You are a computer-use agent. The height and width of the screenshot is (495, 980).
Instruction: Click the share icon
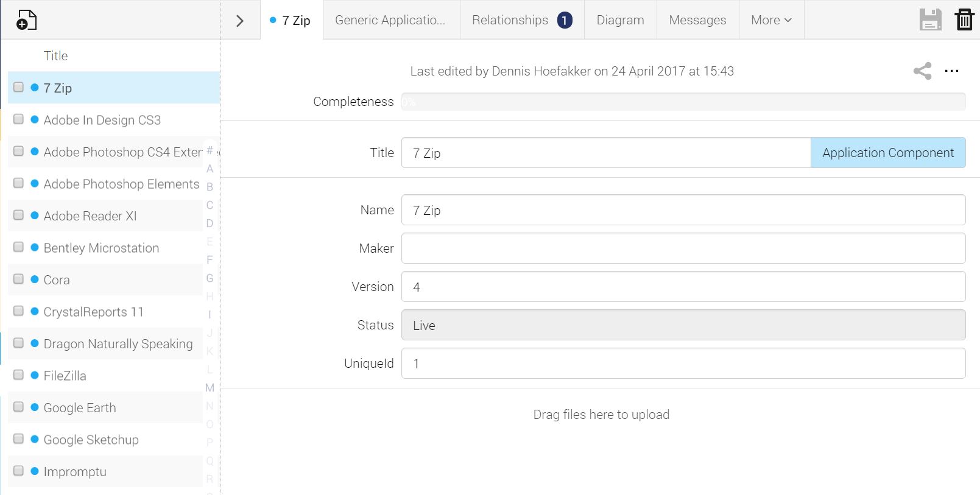tap(922, 71)
